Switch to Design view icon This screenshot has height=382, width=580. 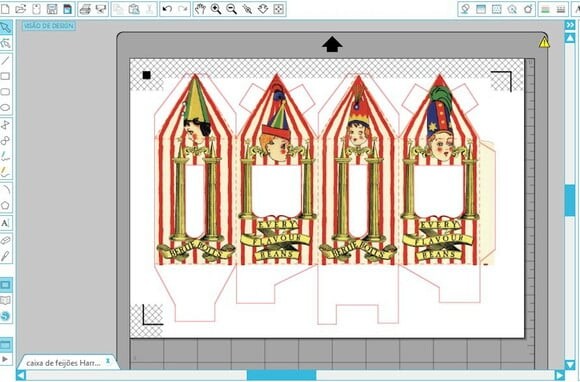click(x=6, y=285)
